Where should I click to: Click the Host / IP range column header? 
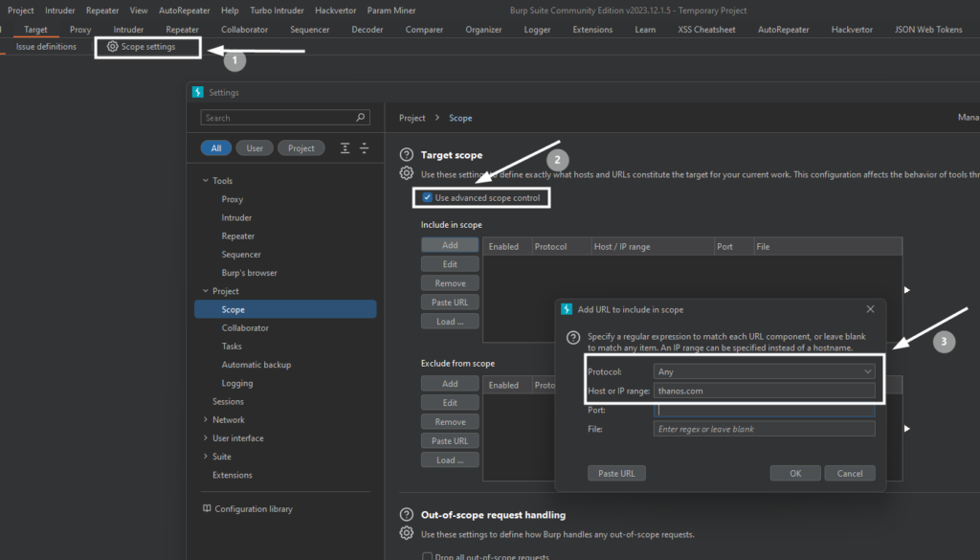point(653,246)
